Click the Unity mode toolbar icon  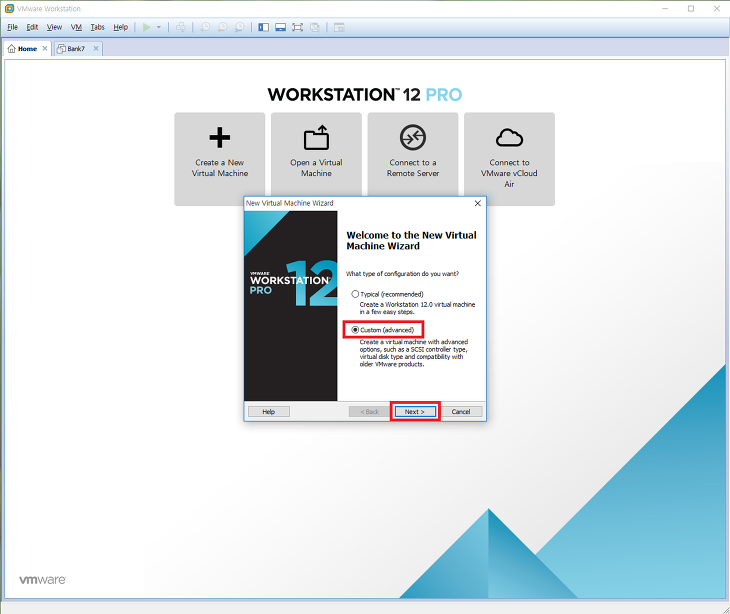pyautogui.click(x=315, y=27)
